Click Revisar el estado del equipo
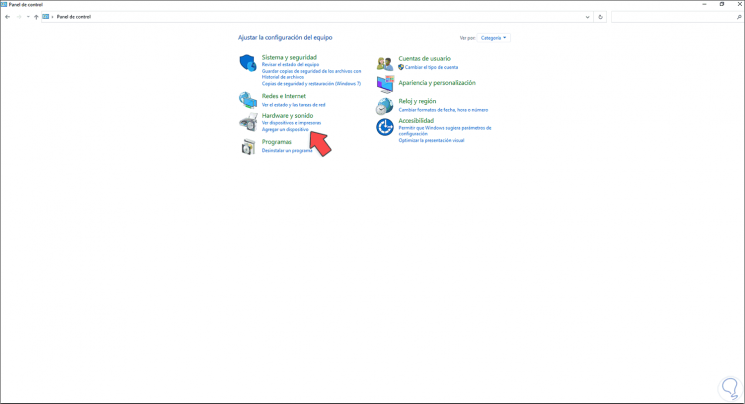The image size is (745, 404). [x=290, y=64]
